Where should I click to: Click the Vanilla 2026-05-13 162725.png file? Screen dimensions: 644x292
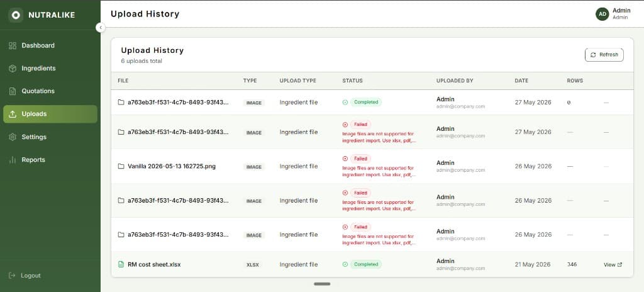point(171,167)
